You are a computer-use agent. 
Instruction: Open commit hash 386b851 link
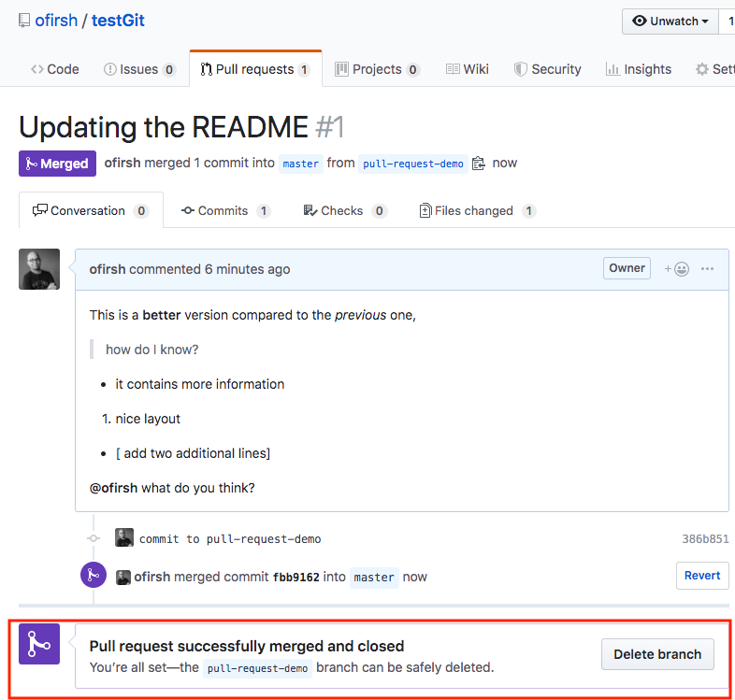(x=705, y=539)
